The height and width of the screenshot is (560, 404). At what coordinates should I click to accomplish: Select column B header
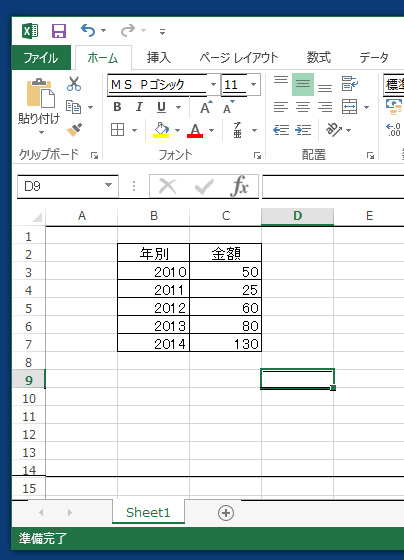[154, 216]
